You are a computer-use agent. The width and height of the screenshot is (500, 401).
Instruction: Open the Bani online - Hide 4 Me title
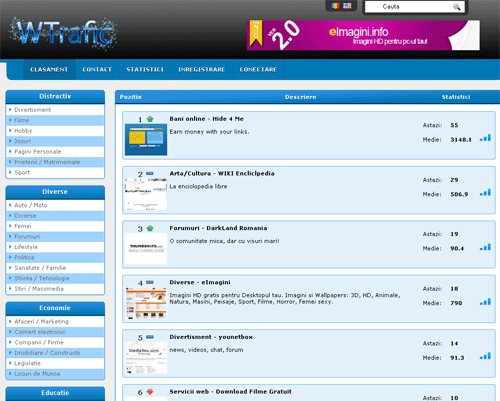pyautogui.click(x=206, y=119)
